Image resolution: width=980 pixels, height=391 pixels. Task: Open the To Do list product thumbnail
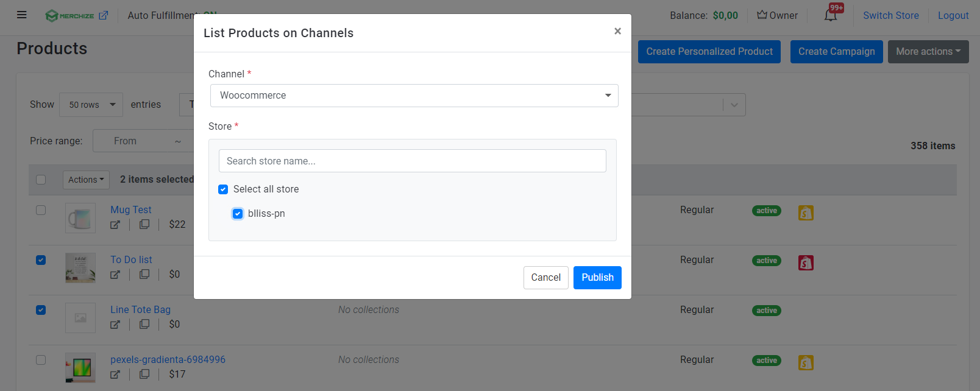pyautogui.click(x=80, y=268)
